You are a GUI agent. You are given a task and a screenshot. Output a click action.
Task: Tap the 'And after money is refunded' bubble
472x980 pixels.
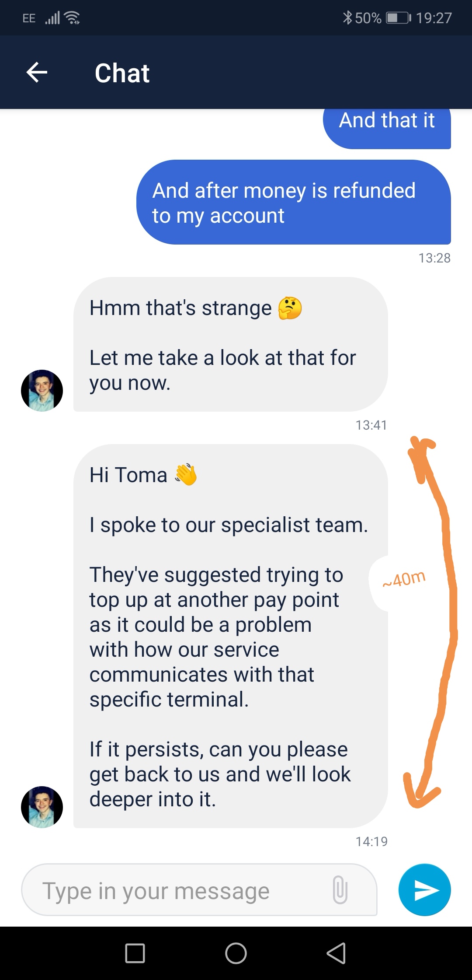(294, 202)
